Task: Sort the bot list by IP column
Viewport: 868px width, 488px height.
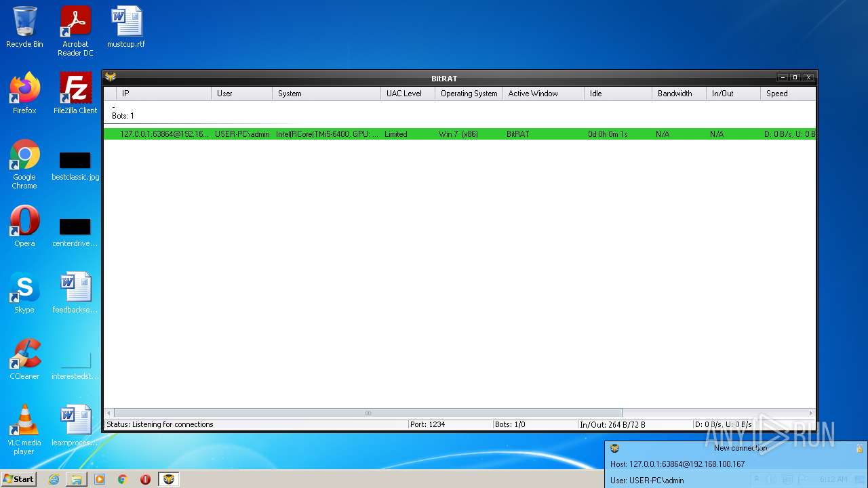Action: point(163,94)
